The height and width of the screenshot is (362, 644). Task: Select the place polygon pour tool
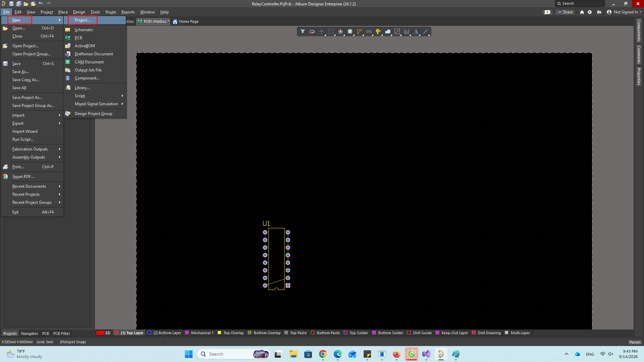(x=388, y=32)
